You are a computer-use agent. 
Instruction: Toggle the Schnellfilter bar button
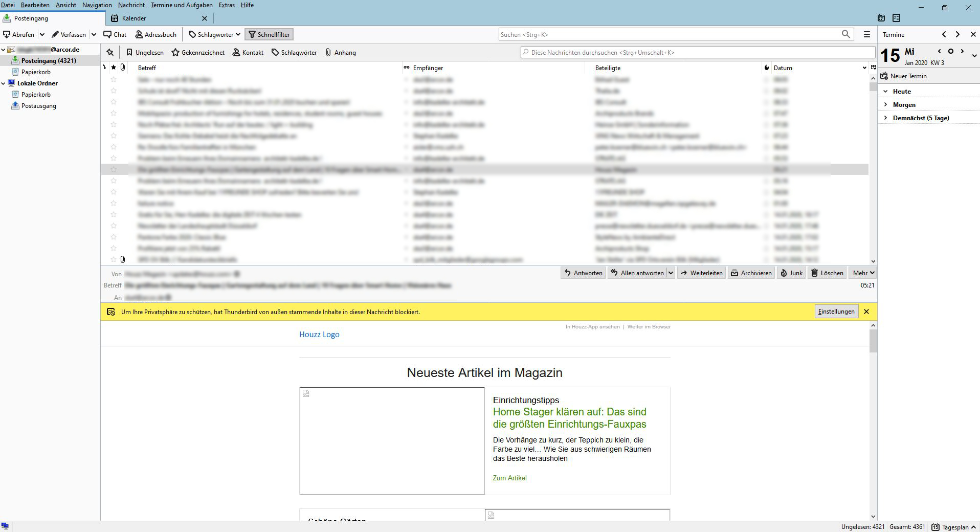[269, 35]
